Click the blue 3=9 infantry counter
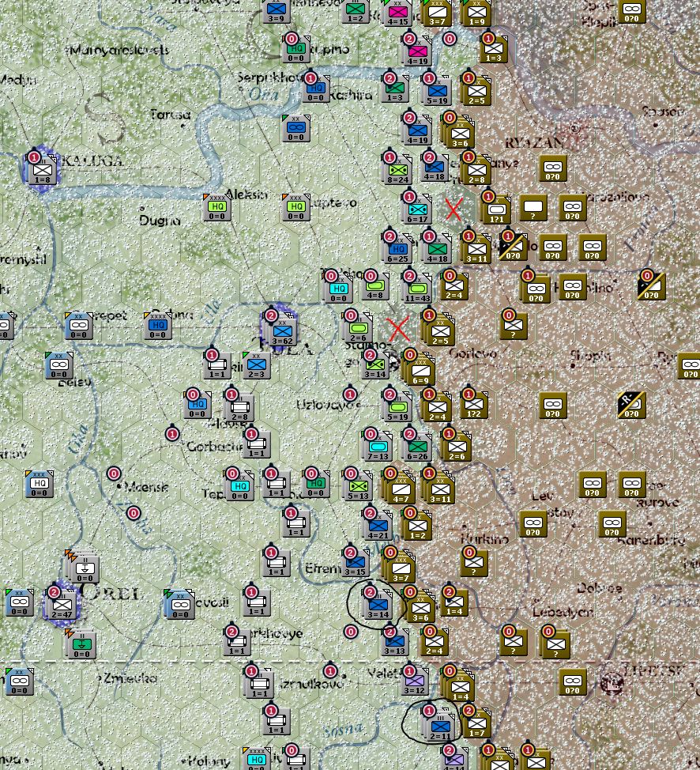This screenshot has height=770, width=700. [x=277, y=11]
